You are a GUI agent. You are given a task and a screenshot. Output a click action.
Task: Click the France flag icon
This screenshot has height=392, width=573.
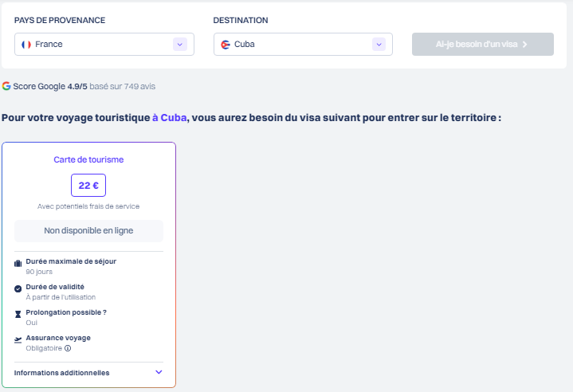coord(26,45)
